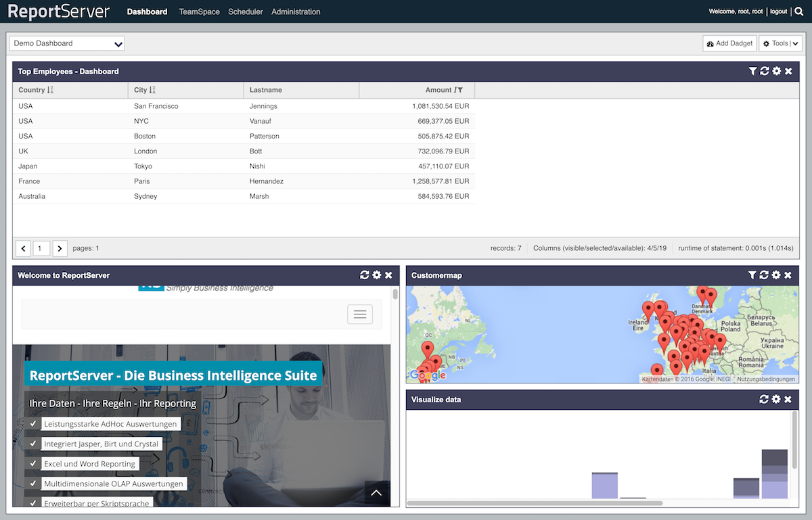Click the map marker over Ireland
812x520 pixels.
tap(648, 312)
